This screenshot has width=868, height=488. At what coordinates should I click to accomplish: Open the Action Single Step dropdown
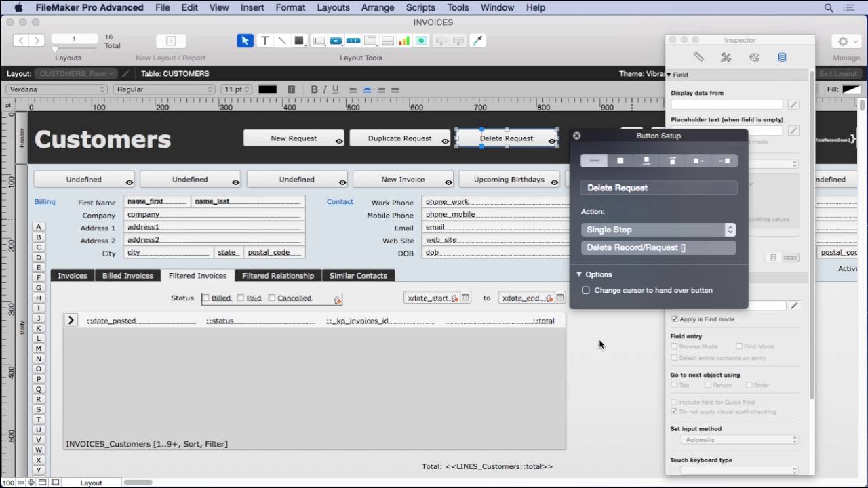[658, 230]
